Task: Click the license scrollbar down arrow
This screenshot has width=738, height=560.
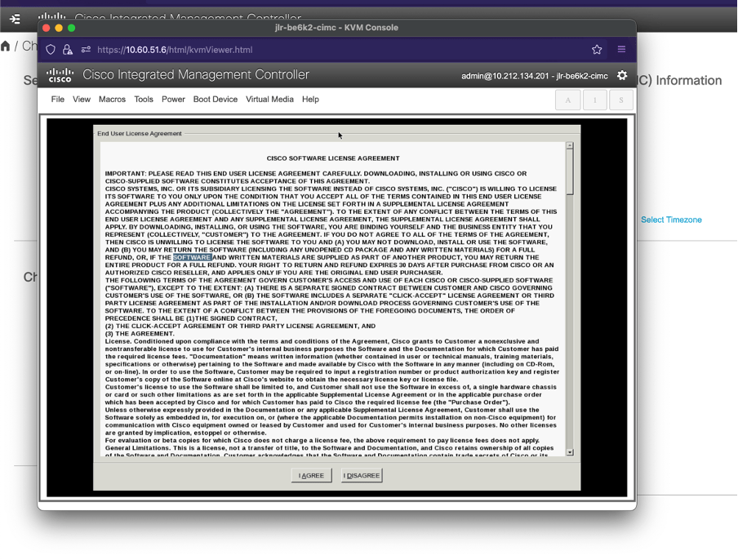Action: [569, 451]
